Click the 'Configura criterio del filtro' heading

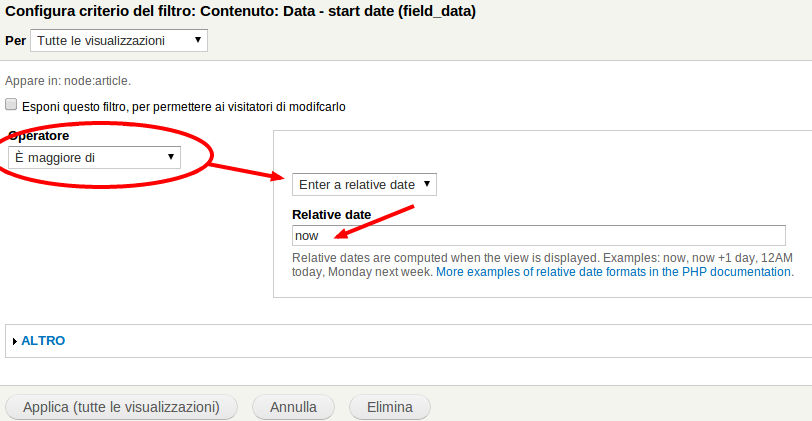point(240,11)
